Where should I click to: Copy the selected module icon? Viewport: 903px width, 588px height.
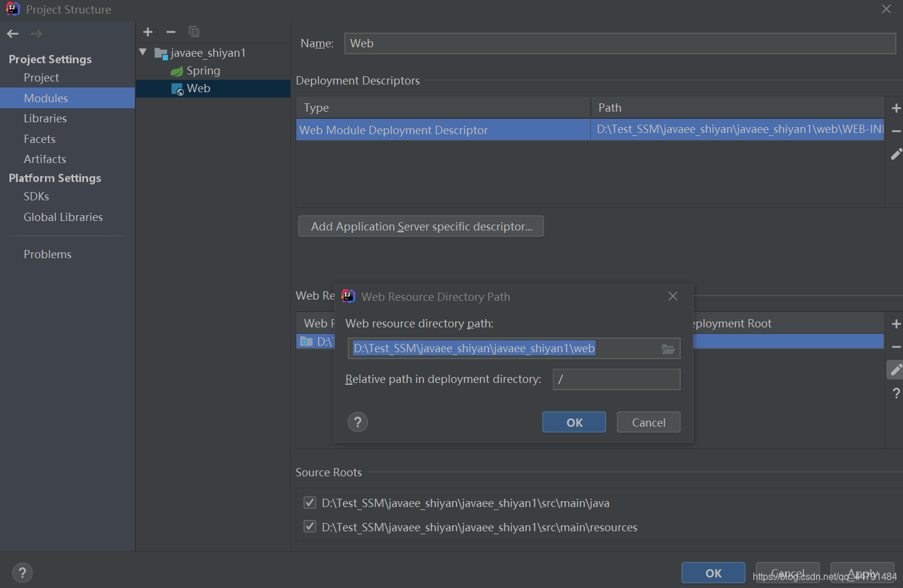(193, 32)
